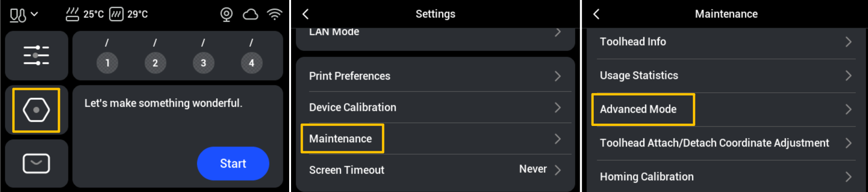Open the sliders control panel icon
This screenshot has height=192, width=868.
click(x=36, y=55)
